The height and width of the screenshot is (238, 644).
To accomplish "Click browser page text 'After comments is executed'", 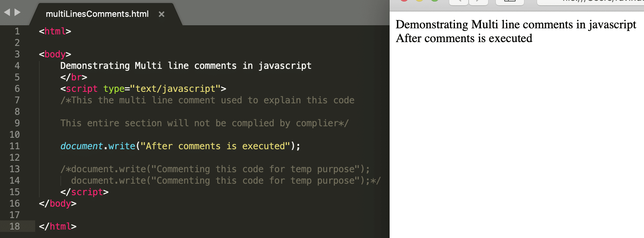I will (x=464, y=39).
